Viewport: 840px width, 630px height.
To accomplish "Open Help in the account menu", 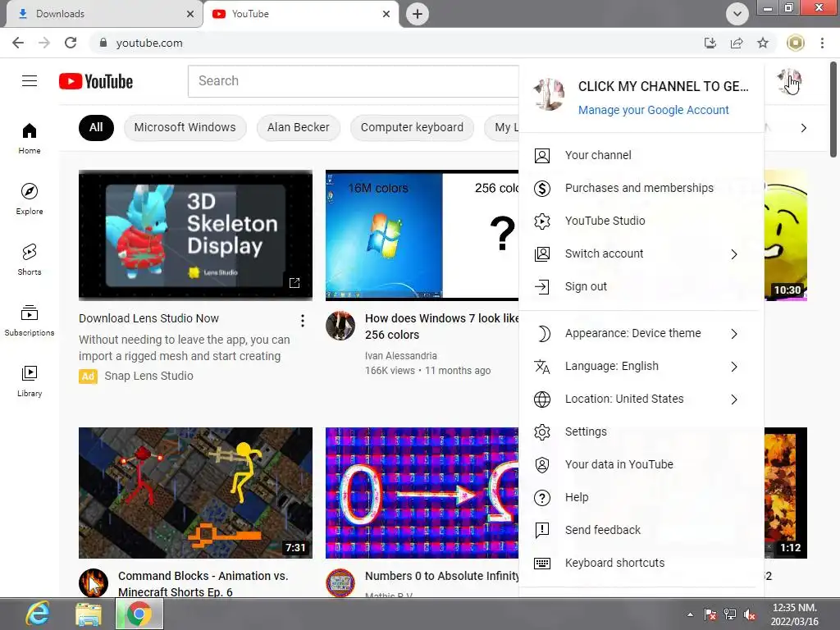I will [641, 497].
